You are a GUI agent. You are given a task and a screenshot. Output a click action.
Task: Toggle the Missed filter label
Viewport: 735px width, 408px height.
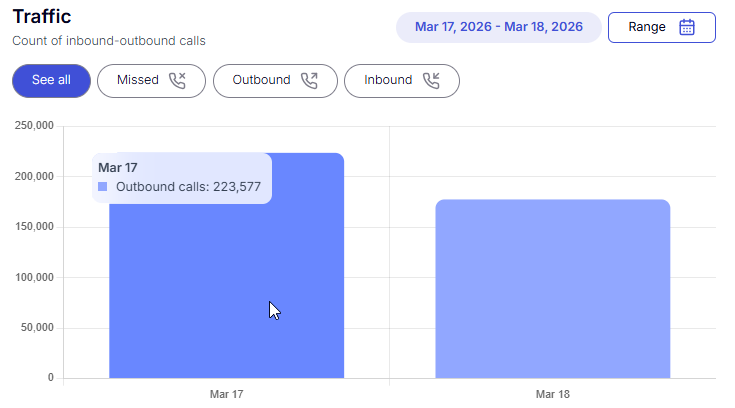138,81
